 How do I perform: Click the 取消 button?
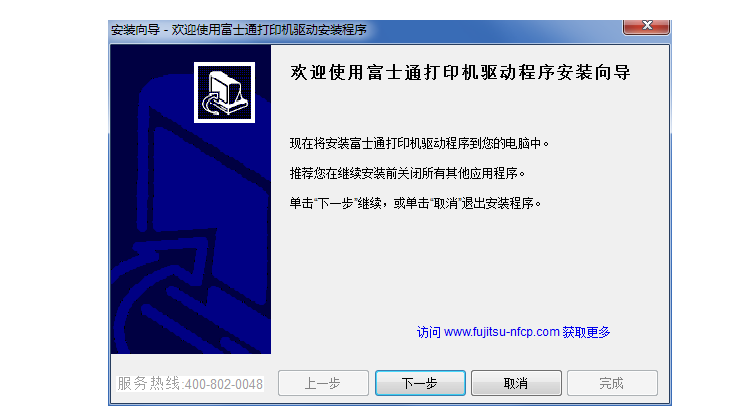tap(516, 383)
